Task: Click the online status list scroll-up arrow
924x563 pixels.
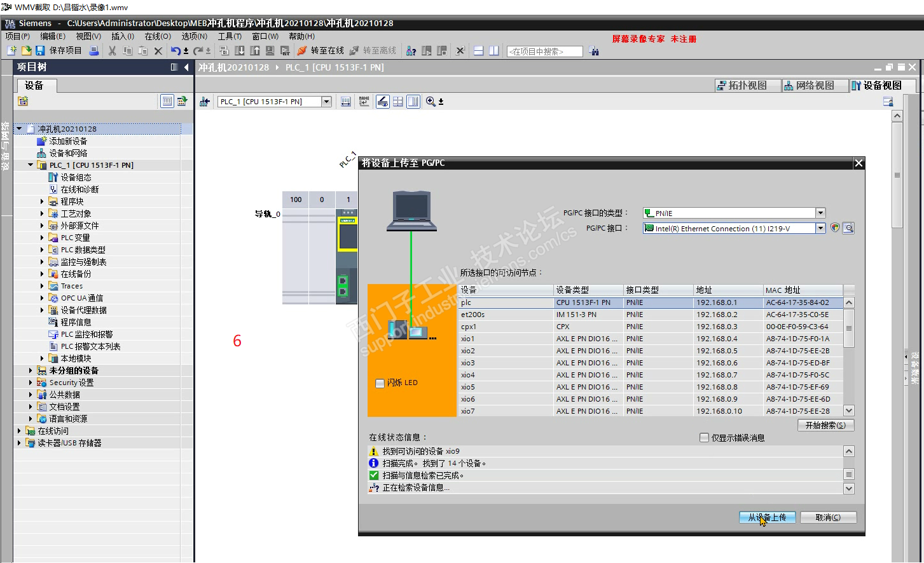Action: [x=849, y=451]
